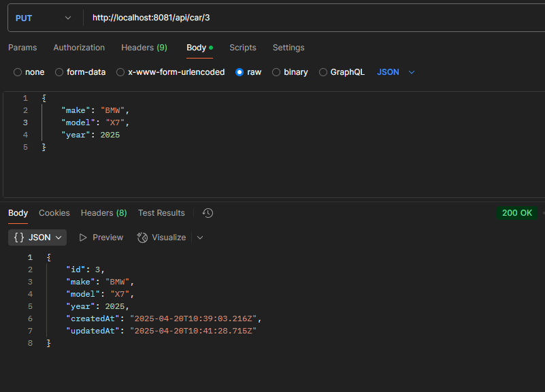The height and width of the screenshot is (392, 545).
Task: Click the Visualize button
Action: [x=162, y=238]
